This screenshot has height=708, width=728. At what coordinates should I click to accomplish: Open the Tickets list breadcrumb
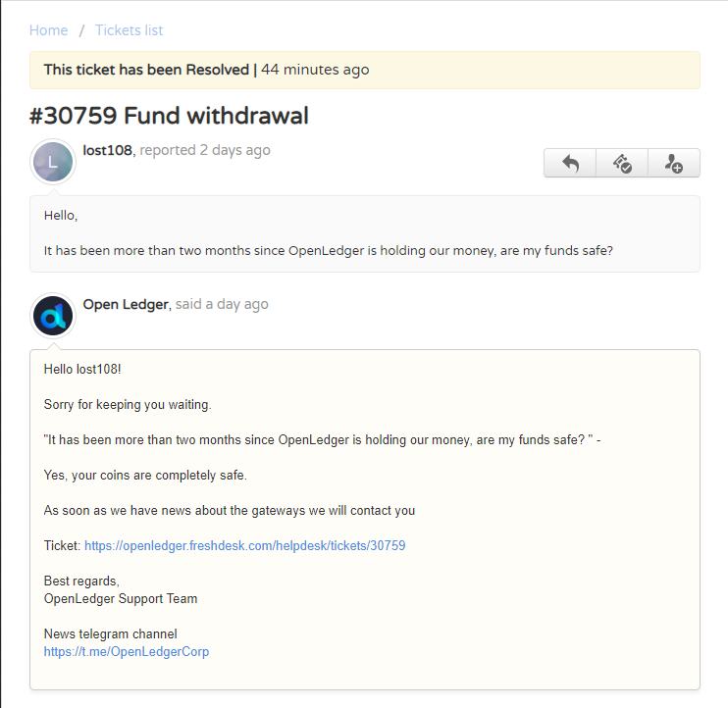pyautogui.click(x=130, y=30)
